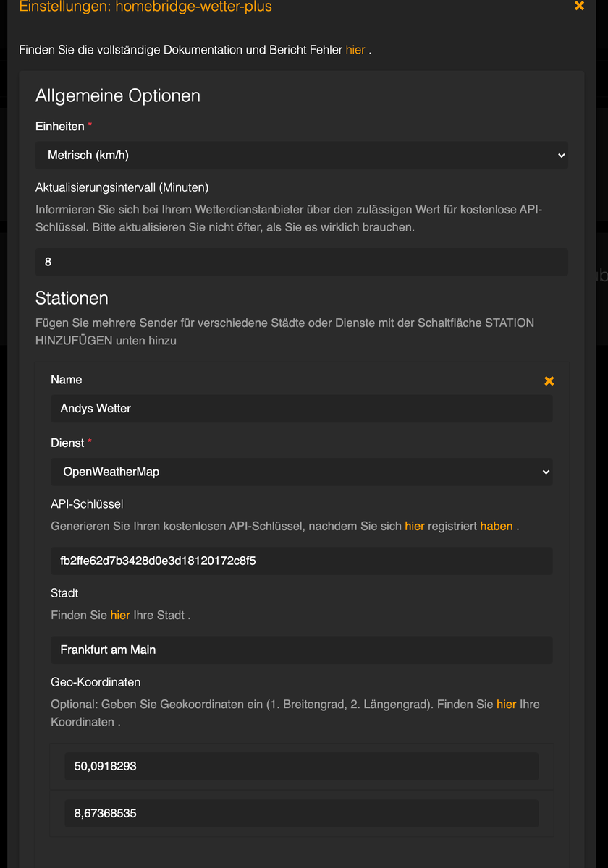Click the orange 'haben' link
The width and height of the screenshot is (608, 868).
(496, 526)
